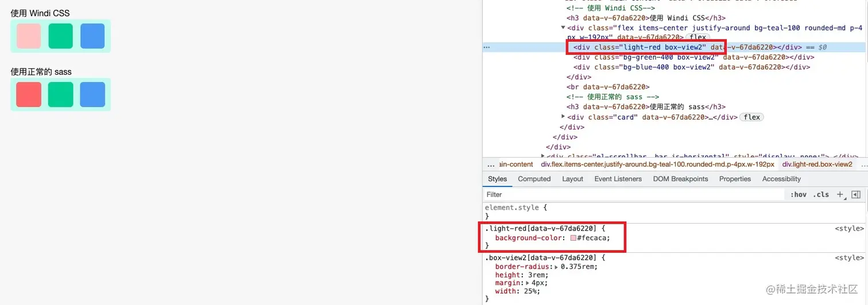This screenshot has width=868, height=305.
Task: Expand the border-radius shorthand property
Action: (x=556, y=267)
